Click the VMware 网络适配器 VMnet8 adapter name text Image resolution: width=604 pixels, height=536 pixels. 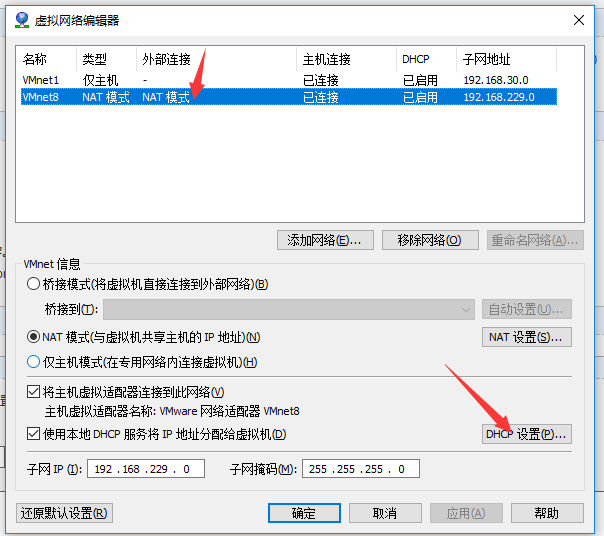pos(230,411)
